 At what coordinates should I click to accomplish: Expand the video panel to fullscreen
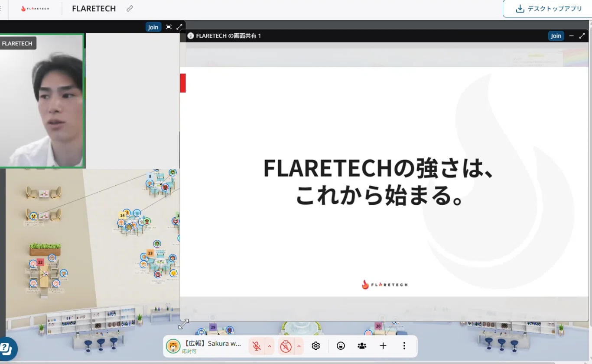coord(179,27)
